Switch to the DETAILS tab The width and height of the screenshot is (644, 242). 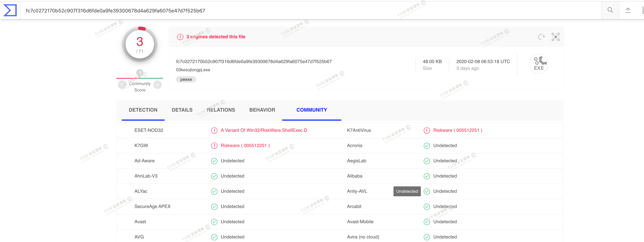(182, 110)
